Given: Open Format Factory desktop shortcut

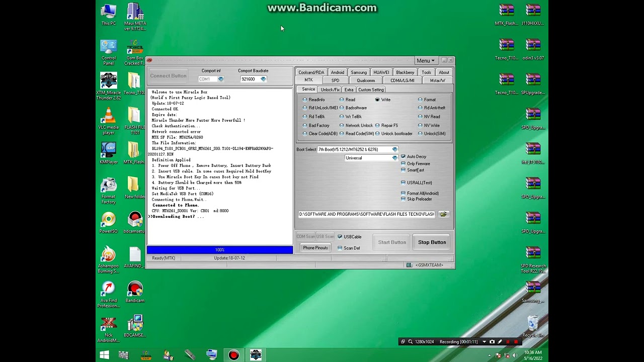Looking at the screenshot, I should pyautogui.click(x=109, y=191).
